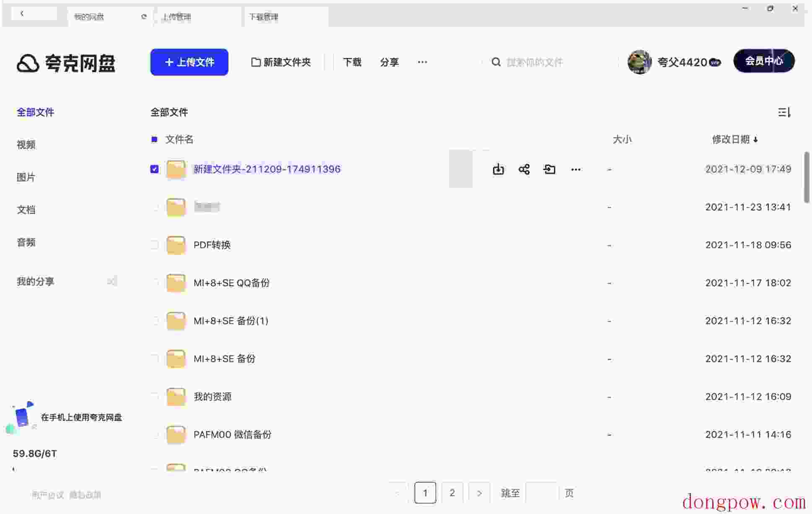Open the 我的资源 folder icon
Viewport: 812px width, 514px height.
(176, 397)
